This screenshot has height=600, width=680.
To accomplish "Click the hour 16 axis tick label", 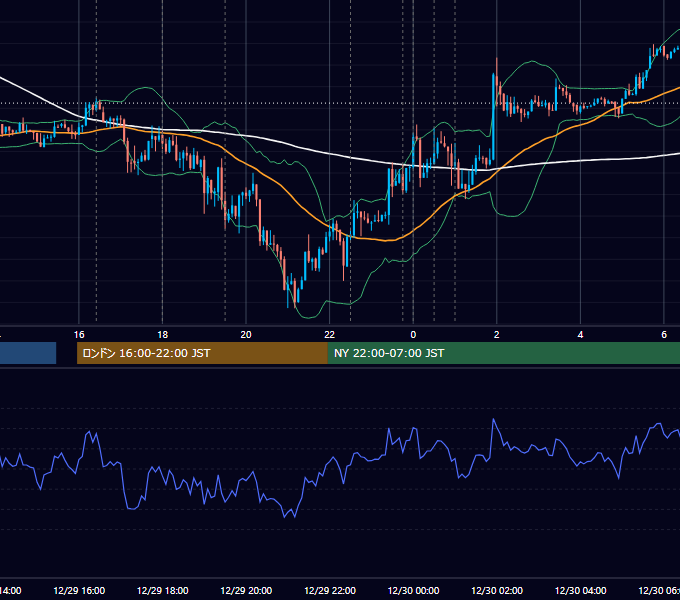I will pos(79,335).
